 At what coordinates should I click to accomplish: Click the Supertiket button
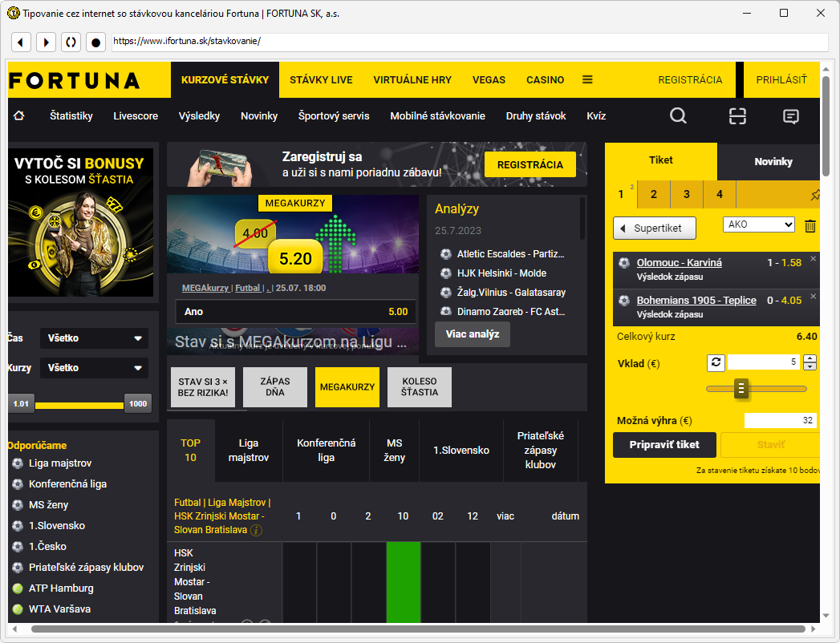click(x=655, y=228)
